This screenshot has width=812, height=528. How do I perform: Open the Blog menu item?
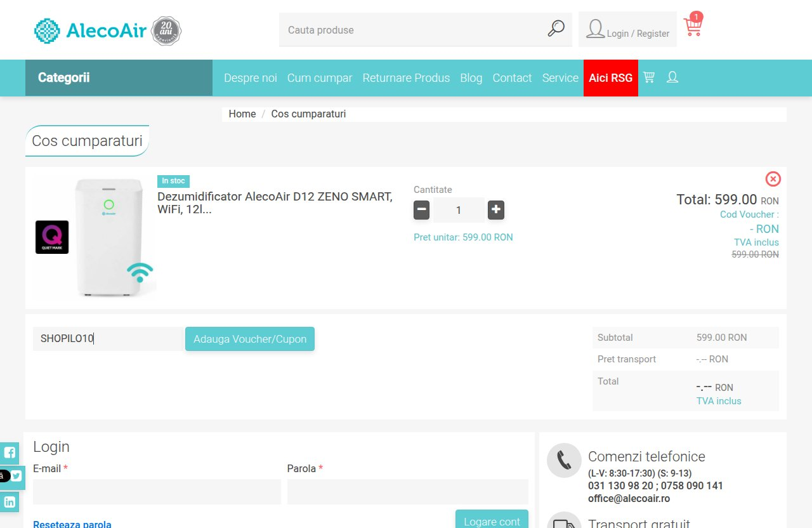point(471,77)
